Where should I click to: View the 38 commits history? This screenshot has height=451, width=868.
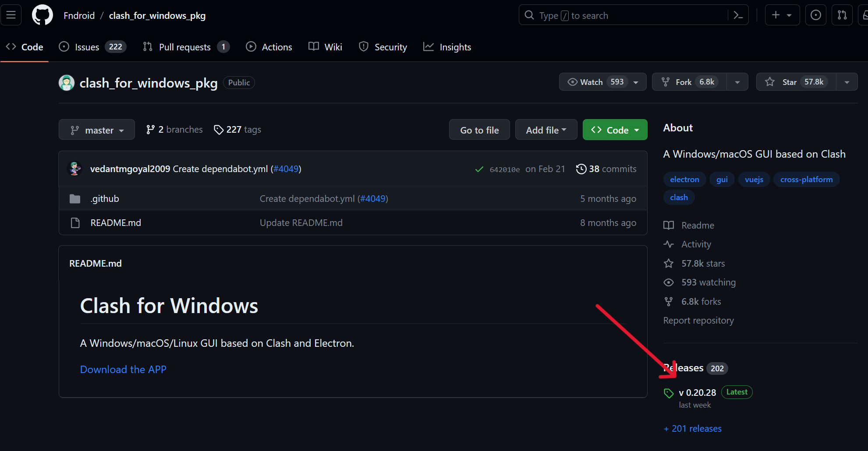pos(606,169)
